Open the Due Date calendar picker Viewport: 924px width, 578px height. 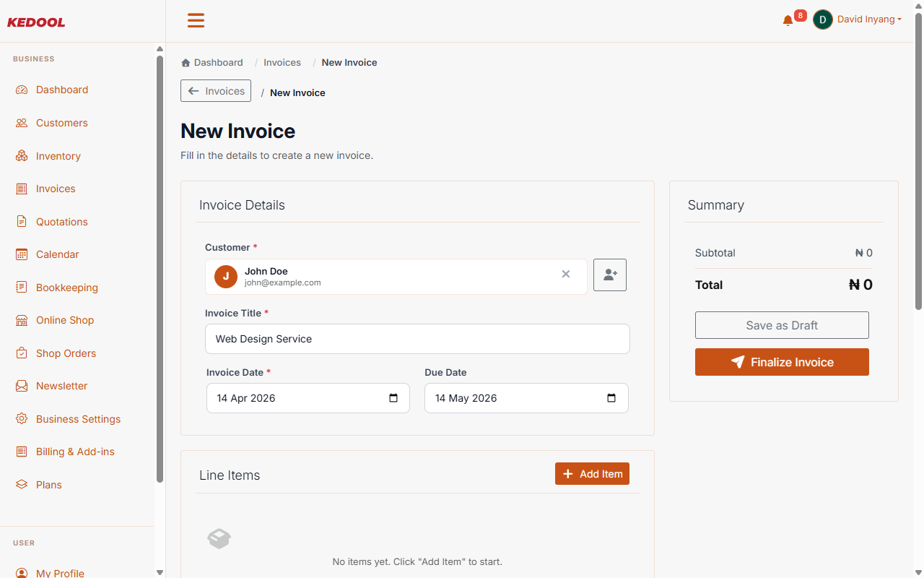(x=611, y=398)
